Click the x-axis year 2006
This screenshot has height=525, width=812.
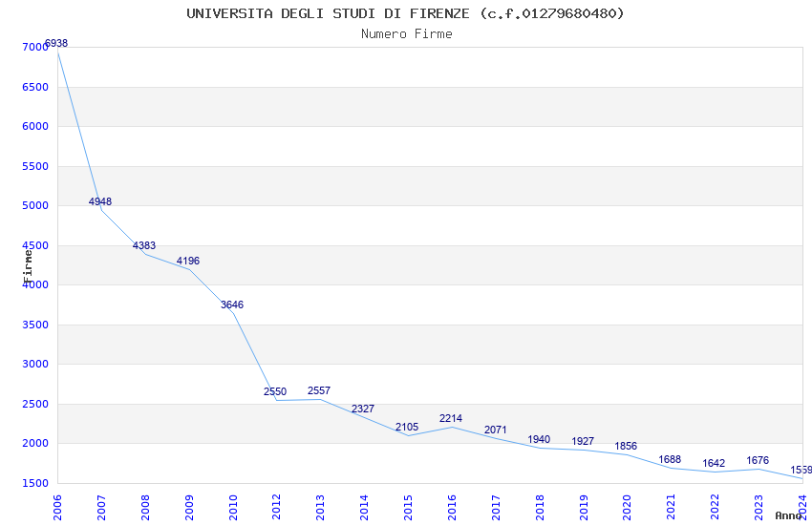click(x=57, y=508)
